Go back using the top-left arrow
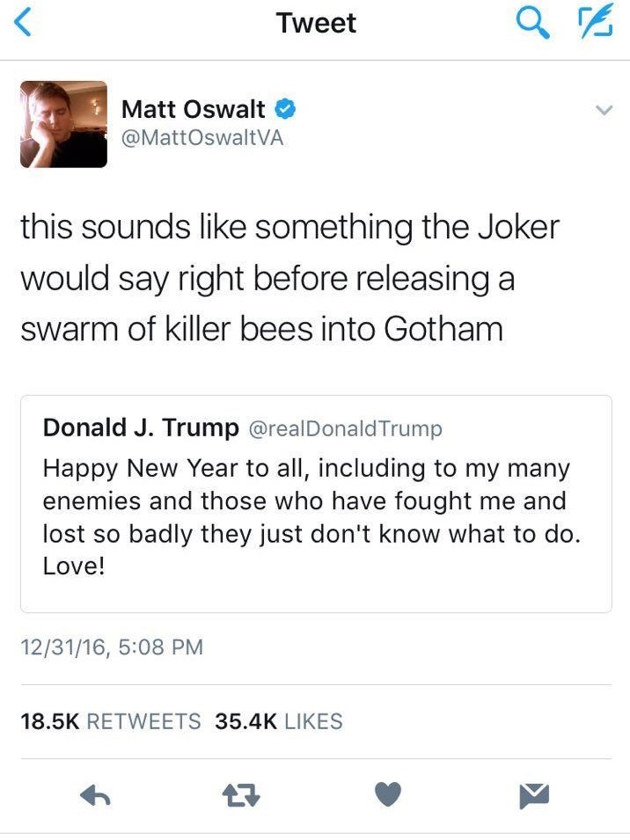This screenshot has width=630, height=840. point(25,26)
